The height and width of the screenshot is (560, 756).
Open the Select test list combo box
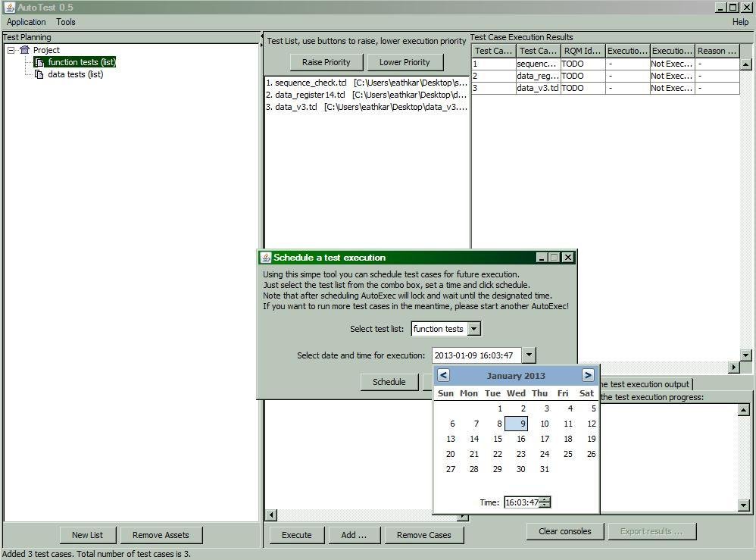point(474,328)
